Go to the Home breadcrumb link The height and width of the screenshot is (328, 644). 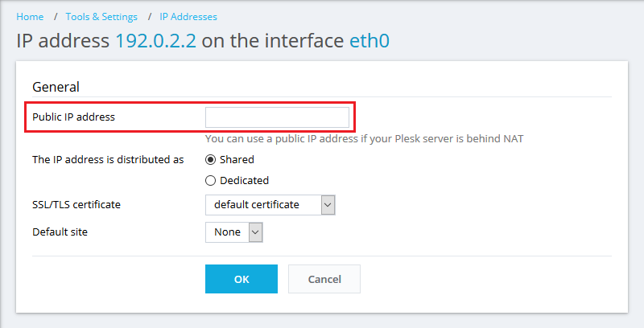tap(30, 16)
